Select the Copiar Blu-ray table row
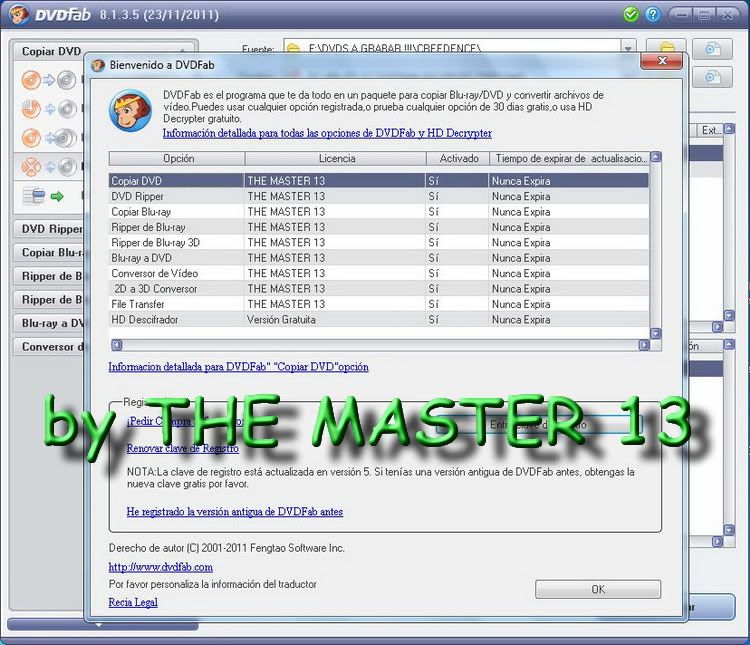This screenshot has width=750, height=645. click(x=379, y=211)
